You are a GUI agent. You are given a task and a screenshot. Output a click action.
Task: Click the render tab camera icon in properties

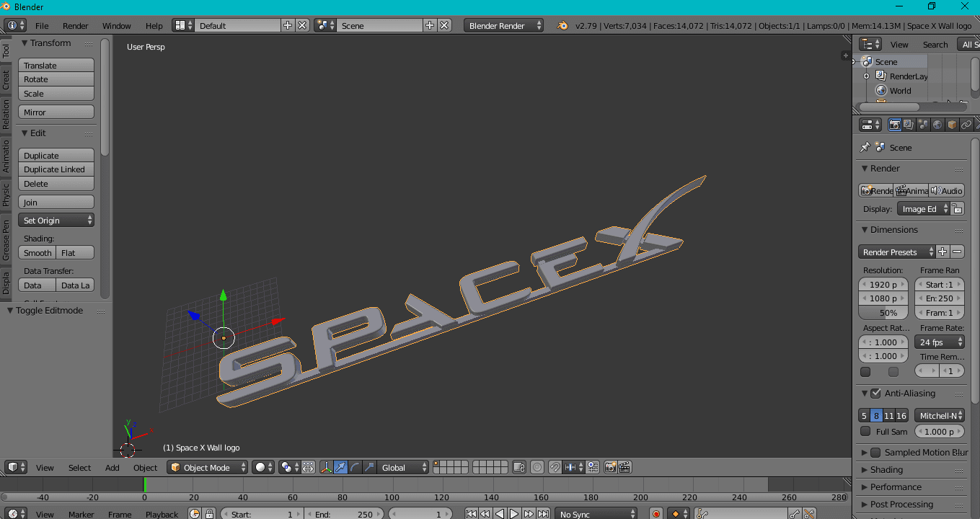coord(894,125)
